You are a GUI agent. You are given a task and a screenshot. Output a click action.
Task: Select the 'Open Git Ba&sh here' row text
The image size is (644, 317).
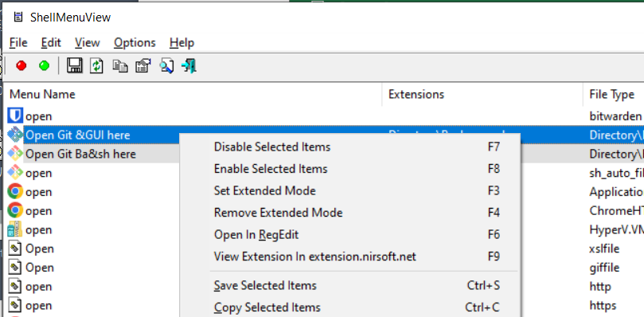(x=80, y=154)
